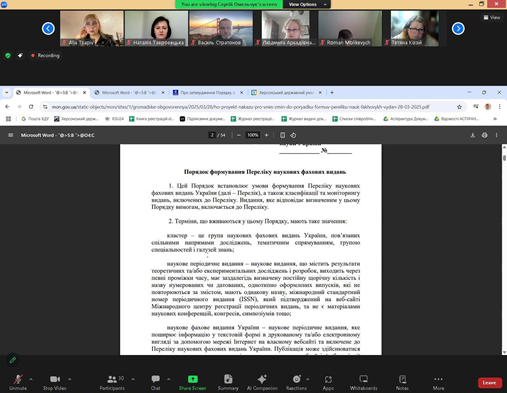Click the green annotate pencil icon

(x=13, y=360)
